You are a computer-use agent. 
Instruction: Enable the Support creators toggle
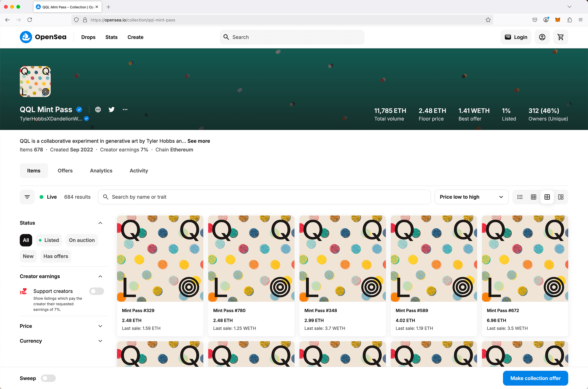coord(96,291)
